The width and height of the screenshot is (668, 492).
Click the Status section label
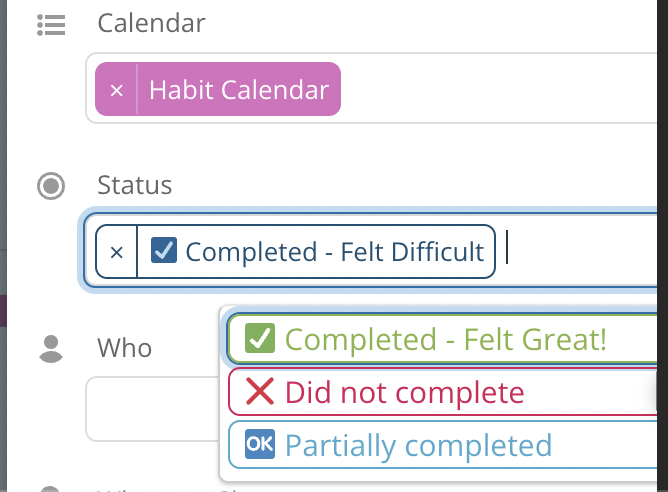coord(135,185)
